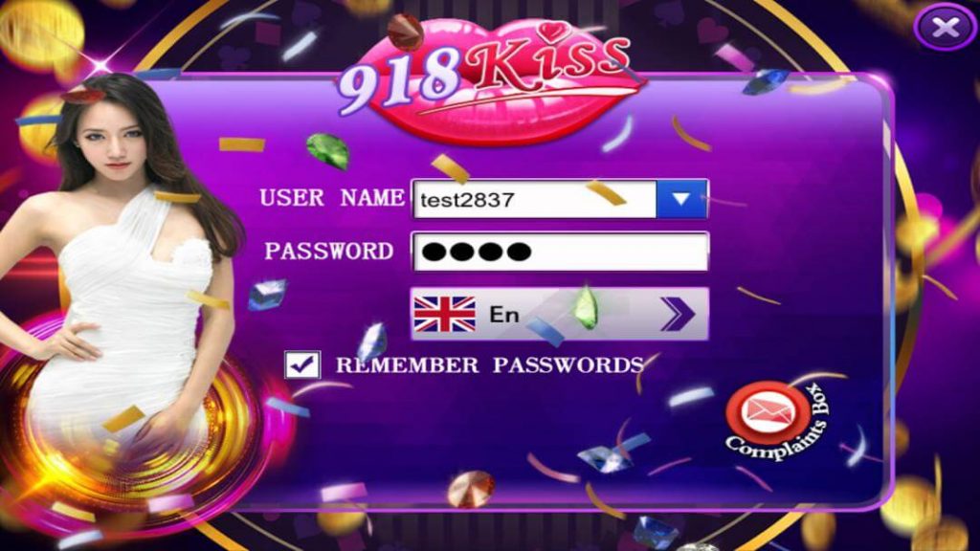Screen dimensions: 980x551
Task: Click the UK flag icon
Action: pos(444,314)
